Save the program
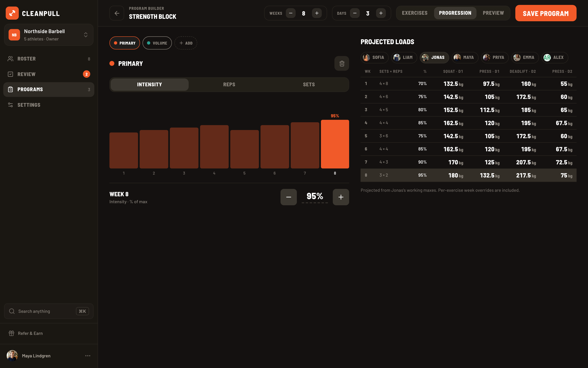The height and width of the screenshot is (368, 588). pyautogui.click(x=546, y=13)
